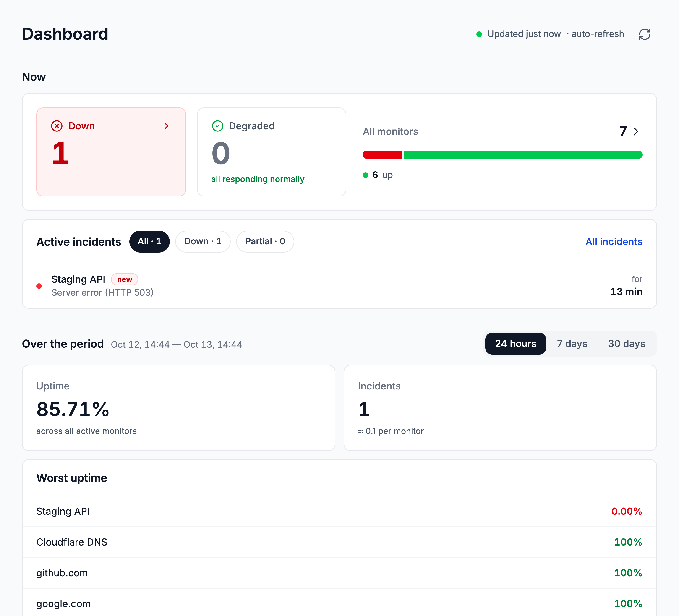Screen dimensions: 679x616
Task: Click the red status dot of Staging API incident
Action: click(39, 286)
